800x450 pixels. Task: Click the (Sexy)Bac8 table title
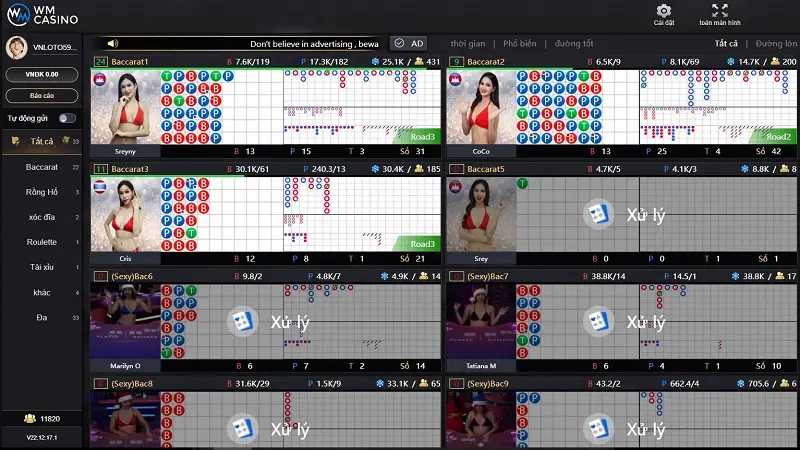point(132,384)
